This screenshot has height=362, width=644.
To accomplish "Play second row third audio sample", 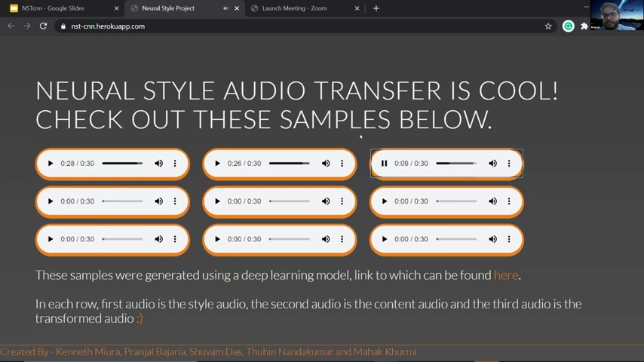I will tap(384, 201).
